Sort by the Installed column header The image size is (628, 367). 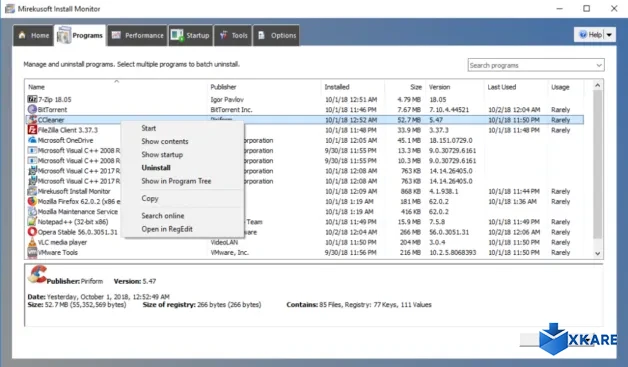click(x=337, y=87)
